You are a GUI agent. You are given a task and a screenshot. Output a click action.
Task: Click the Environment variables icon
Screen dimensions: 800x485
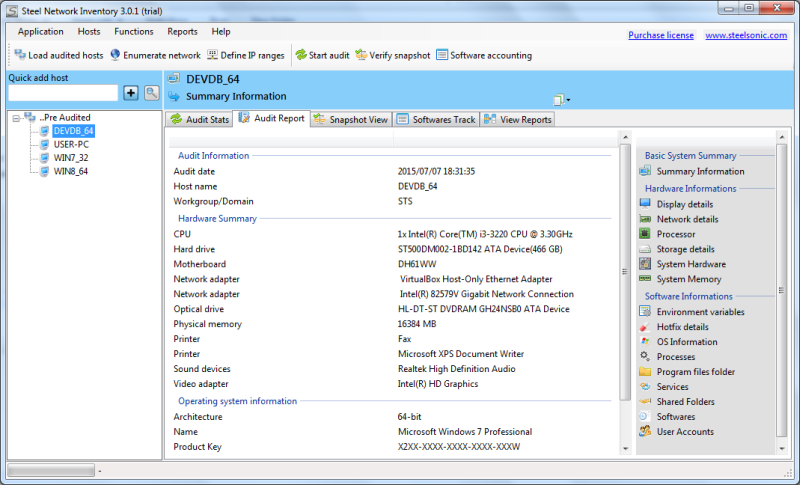pos(645,311)
